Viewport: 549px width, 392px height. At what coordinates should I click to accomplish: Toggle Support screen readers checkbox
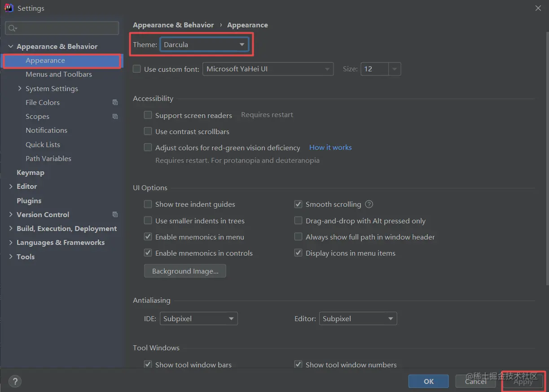click(148, 115)
